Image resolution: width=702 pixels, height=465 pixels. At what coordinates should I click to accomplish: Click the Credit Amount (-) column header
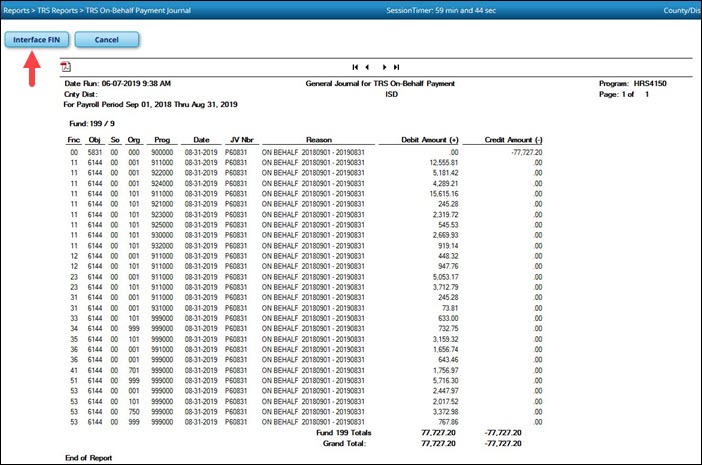click(x=513, y=140)
